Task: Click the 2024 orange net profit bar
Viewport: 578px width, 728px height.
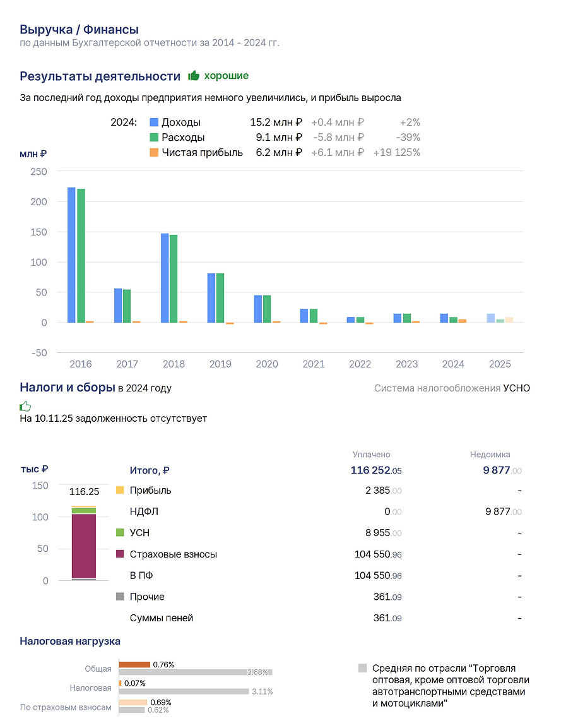Action: click(x=463, y=321)
